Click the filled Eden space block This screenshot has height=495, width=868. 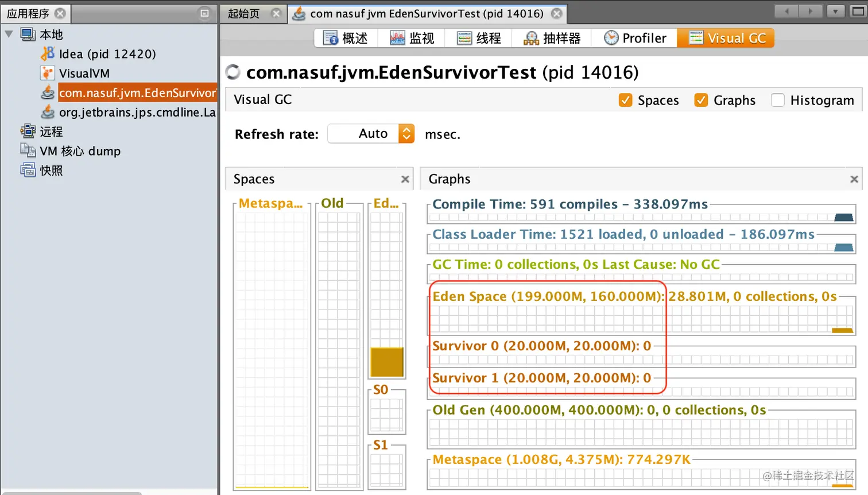[x=387, y=362]
